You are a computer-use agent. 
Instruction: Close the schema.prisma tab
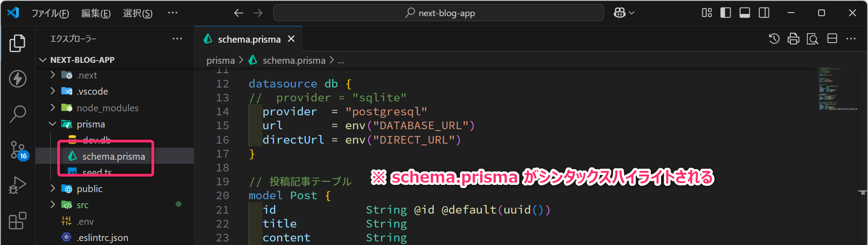pyautogui.click(x=291, y=39)
